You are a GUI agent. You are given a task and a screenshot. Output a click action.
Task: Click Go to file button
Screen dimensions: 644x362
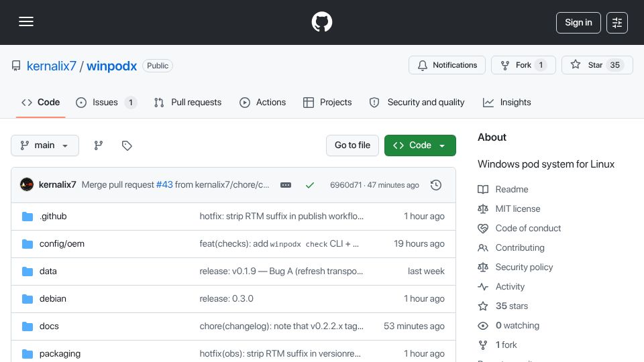(352, 145)
